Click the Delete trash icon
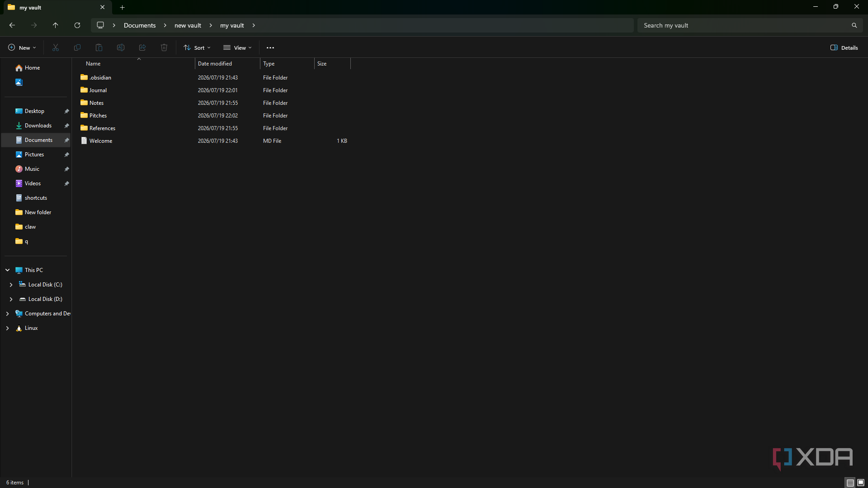The width and height of the screenshot is (868, 488). [164, 47]
